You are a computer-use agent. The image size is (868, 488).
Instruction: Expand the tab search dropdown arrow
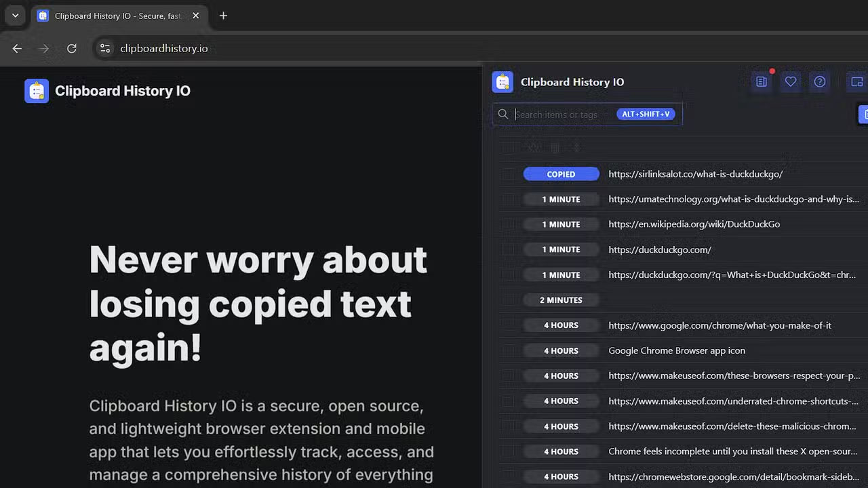point(15,16)
